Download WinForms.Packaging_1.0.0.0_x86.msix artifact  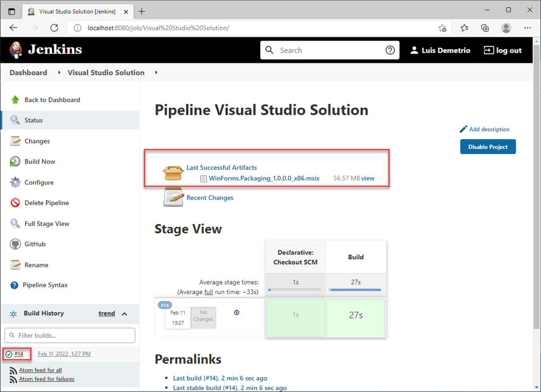264,178
